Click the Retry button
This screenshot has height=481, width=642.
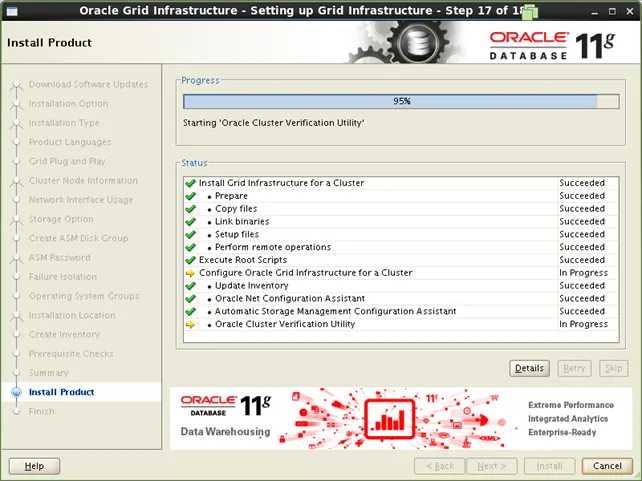[x=574, y=368]
